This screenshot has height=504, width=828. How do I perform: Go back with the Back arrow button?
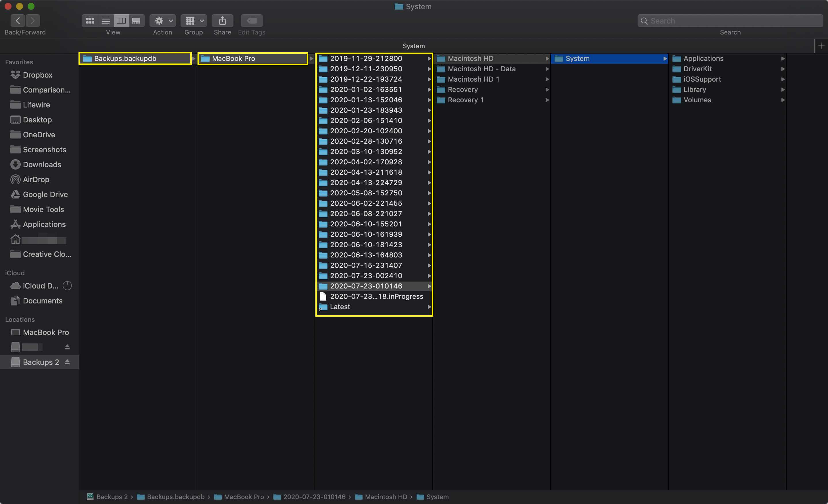18,20
